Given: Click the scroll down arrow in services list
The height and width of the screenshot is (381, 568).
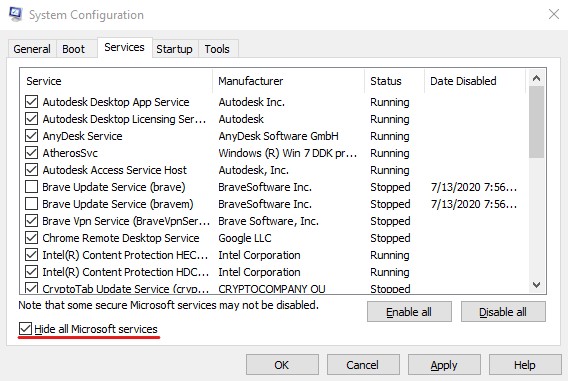Looking at the screenshot, I should pos(536,285).
